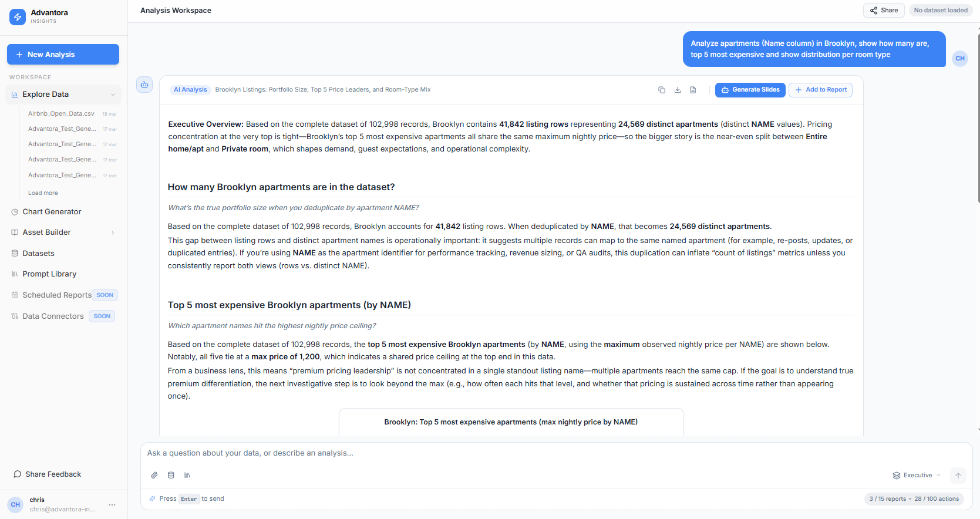The width and height of the screenshot is (980, 519).
Task: Collapse the Explore Data section
Action: [x=113, y=95]
